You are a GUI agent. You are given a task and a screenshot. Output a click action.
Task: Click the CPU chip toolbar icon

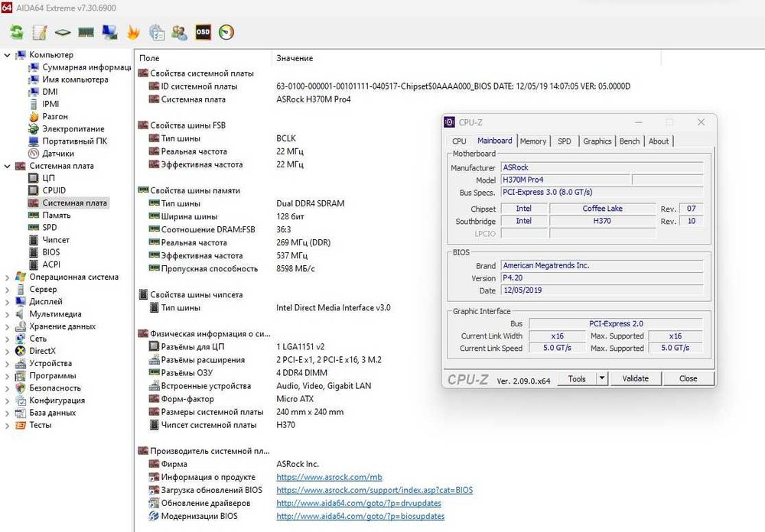(63, 32)
